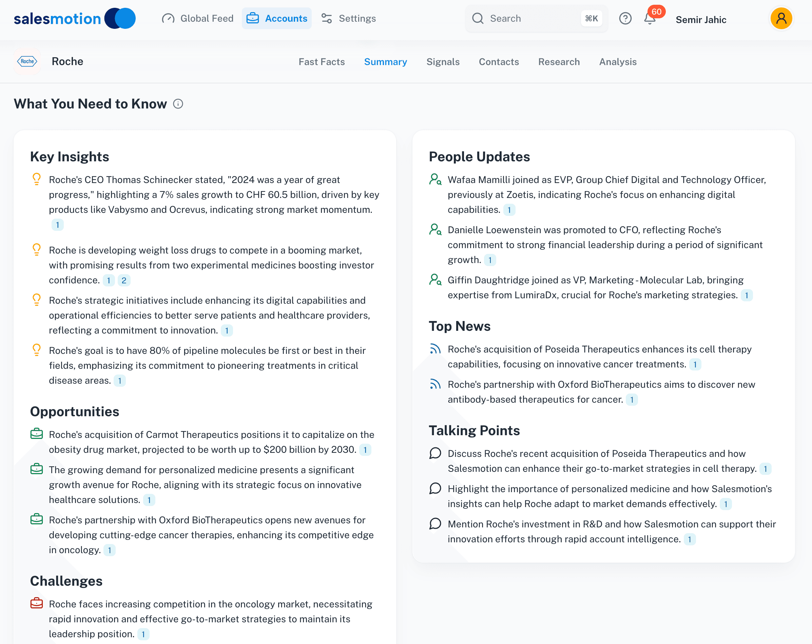Click the Search field
The height and width of the screenshot is (644, 812).
(527, 18)
